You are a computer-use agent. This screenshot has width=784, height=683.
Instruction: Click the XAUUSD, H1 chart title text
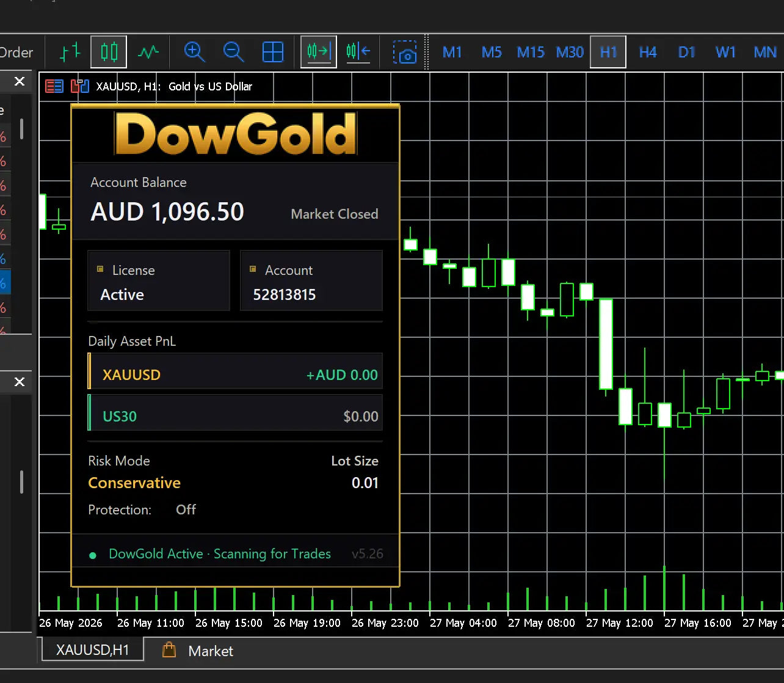[174, 87]
